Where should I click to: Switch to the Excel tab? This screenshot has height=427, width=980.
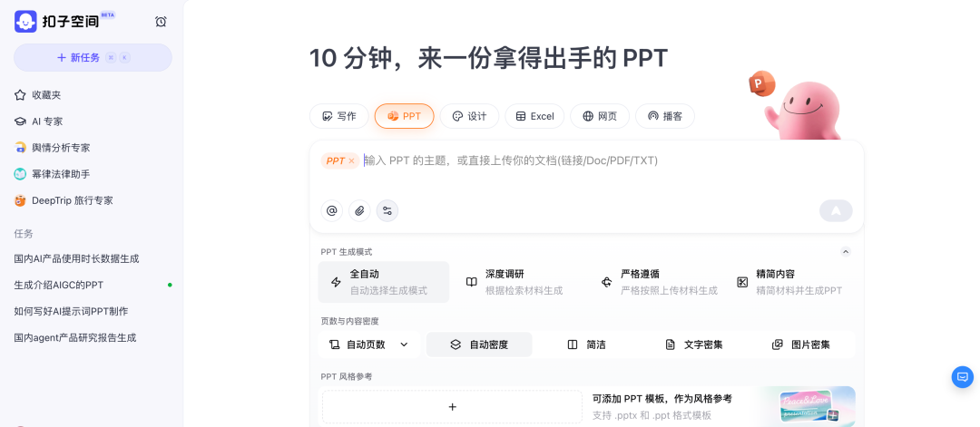tap(534, 116)
